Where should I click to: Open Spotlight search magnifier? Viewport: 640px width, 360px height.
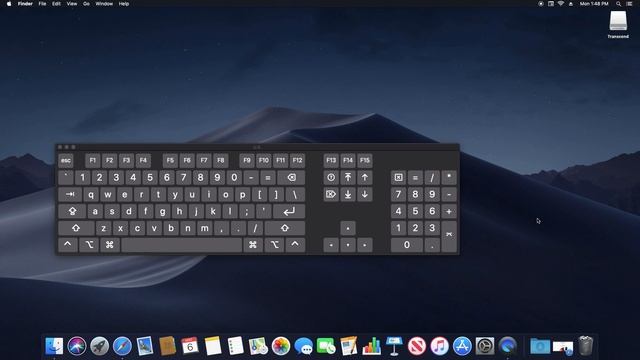click(618, 4)
